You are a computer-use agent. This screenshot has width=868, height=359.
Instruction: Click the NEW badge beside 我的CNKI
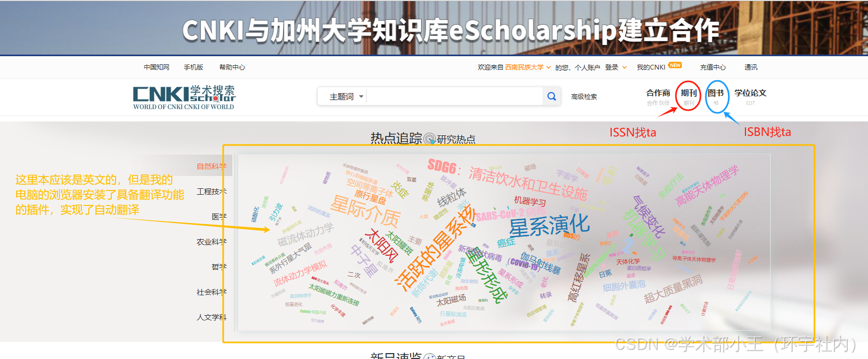click(675, 65)
